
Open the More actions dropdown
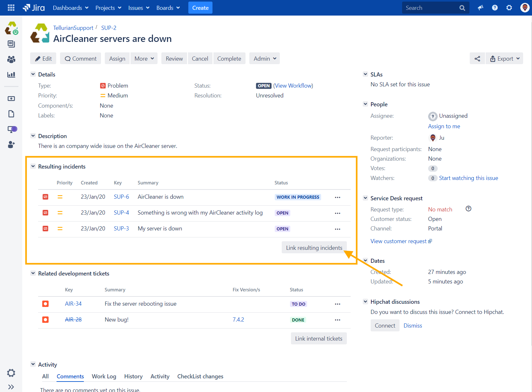[x=144, y=58]
